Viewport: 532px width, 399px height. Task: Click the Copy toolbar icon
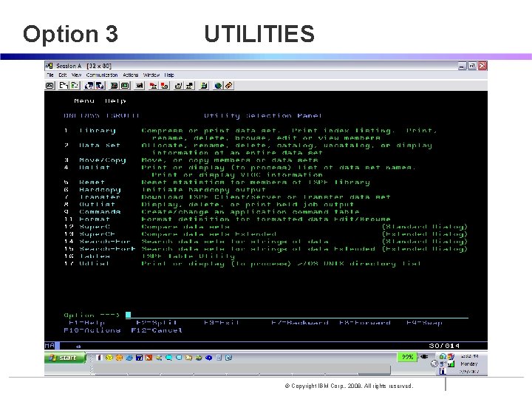64,86
